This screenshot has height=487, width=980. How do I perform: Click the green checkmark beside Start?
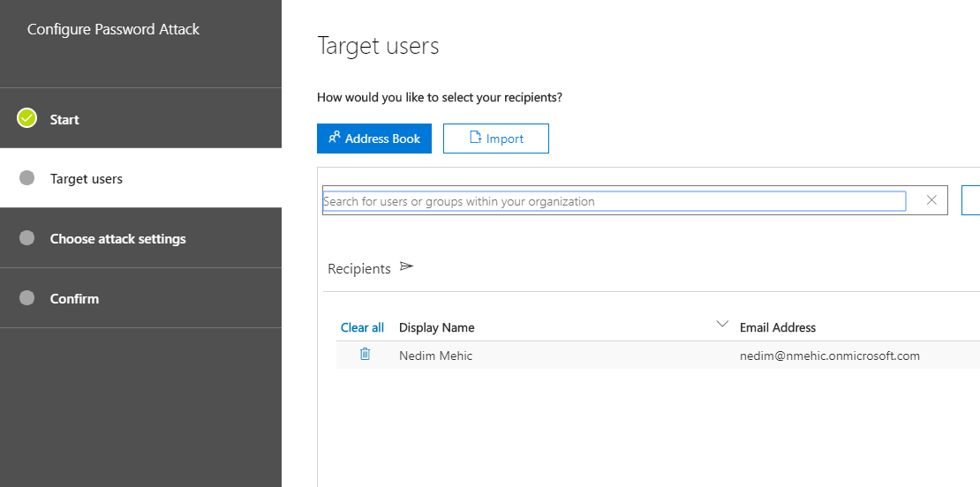[26, 118]
